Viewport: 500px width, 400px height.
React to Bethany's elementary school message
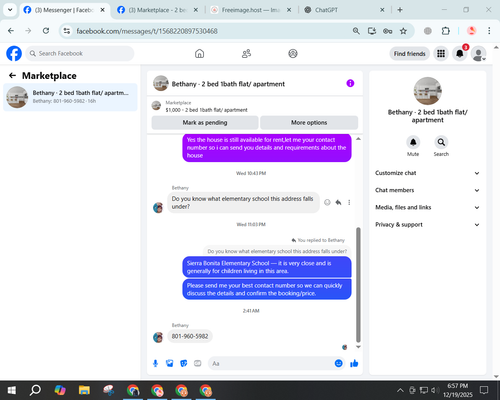click(327, 202)
